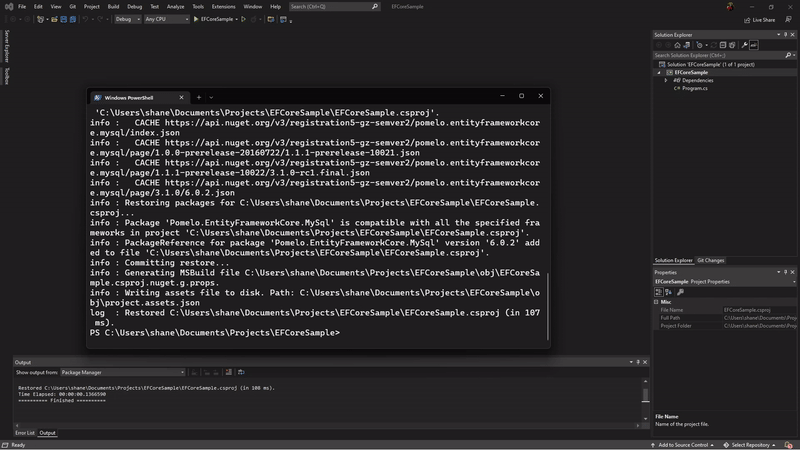This screenshot has width=800, height=450.
Task: Open the Project menu
Action: (x=91, y=7)
